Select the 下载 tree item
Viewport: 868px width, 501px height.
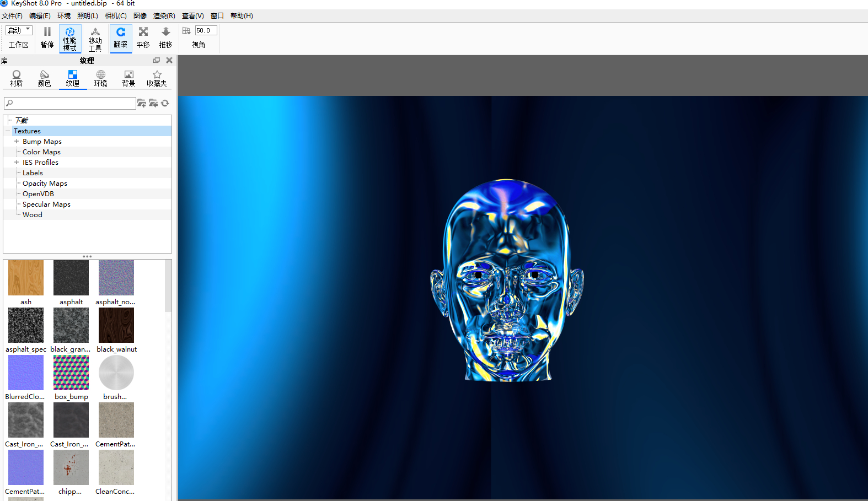[22, 121]
